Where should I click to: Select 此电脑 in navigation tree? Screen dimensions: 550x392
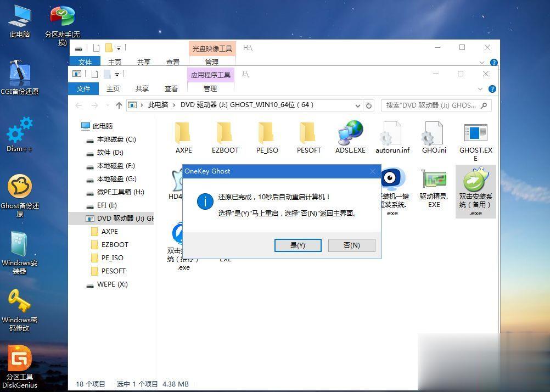tap(103, 126)
